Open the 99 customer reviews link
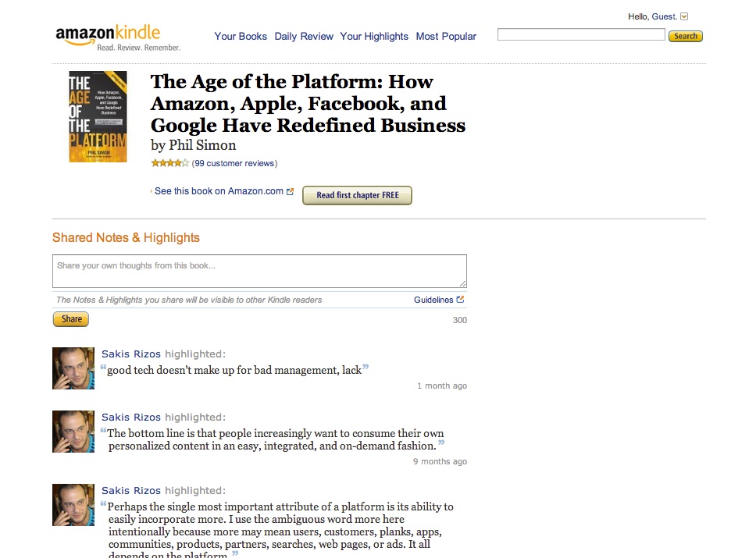The height and width of the screenshot is (558, 756). coord(234,163)
